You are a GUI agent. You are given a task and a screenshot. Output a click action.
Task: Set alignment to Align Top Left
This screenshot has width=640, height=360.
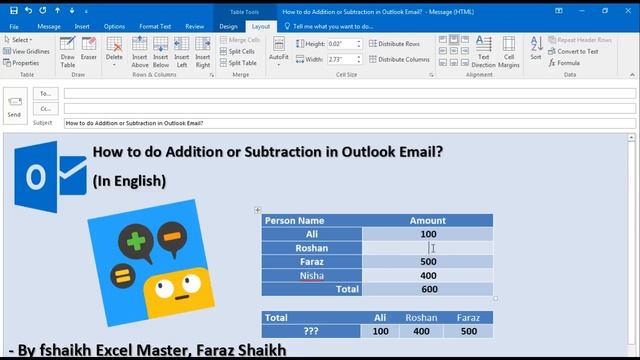point(443,40)
